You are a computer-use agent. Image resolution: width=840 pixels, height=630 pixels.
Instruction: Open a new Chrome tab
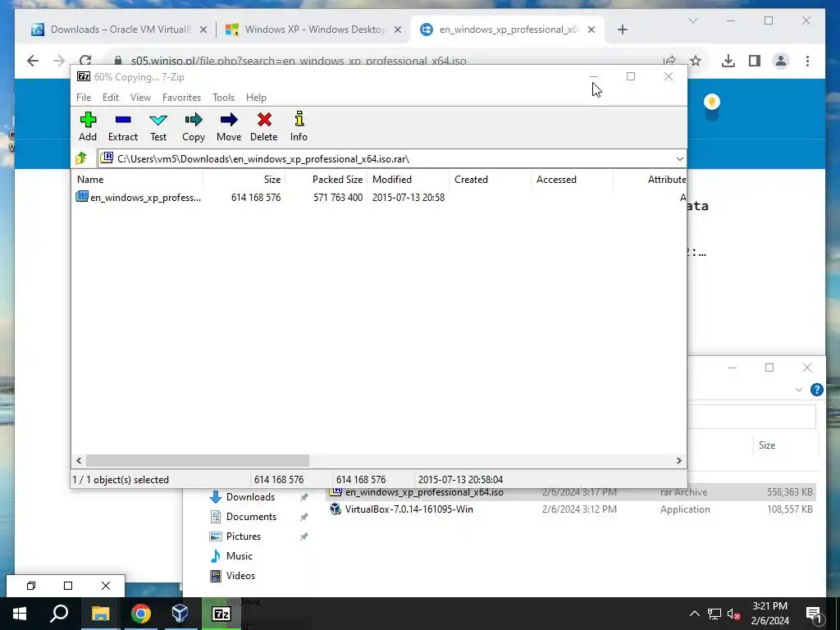[622, 30]
